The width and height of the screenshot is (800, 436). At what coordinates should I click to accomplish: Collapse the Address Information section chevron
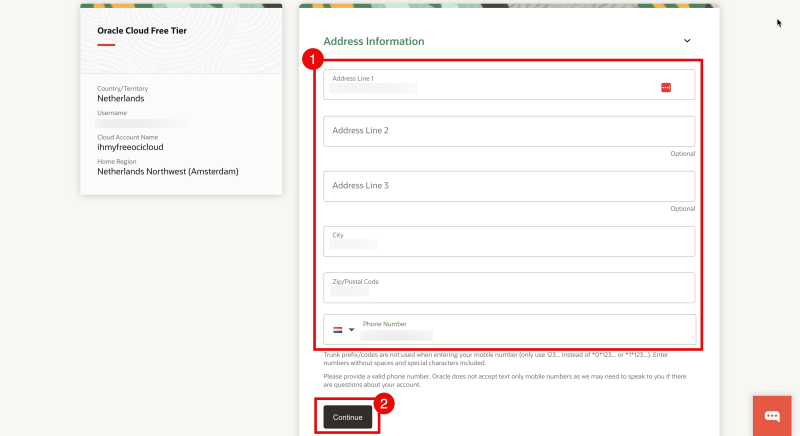click(x=687, y=41)
